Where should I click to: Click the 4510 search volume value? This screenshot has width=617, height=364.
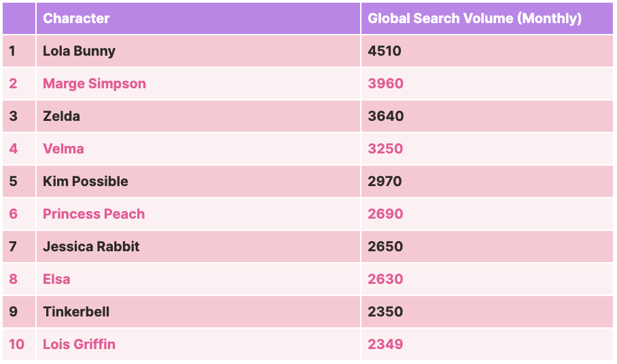385,51
